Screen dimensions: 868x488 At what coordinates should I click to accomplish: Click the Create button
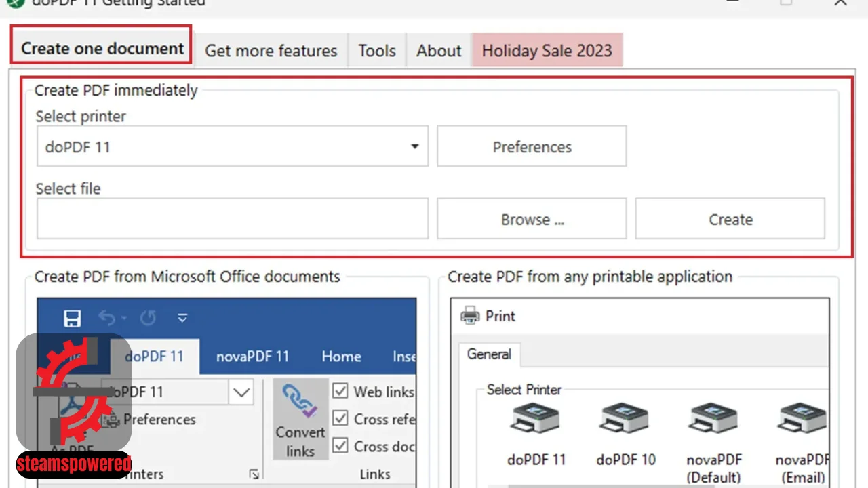(x=730, y=219)
